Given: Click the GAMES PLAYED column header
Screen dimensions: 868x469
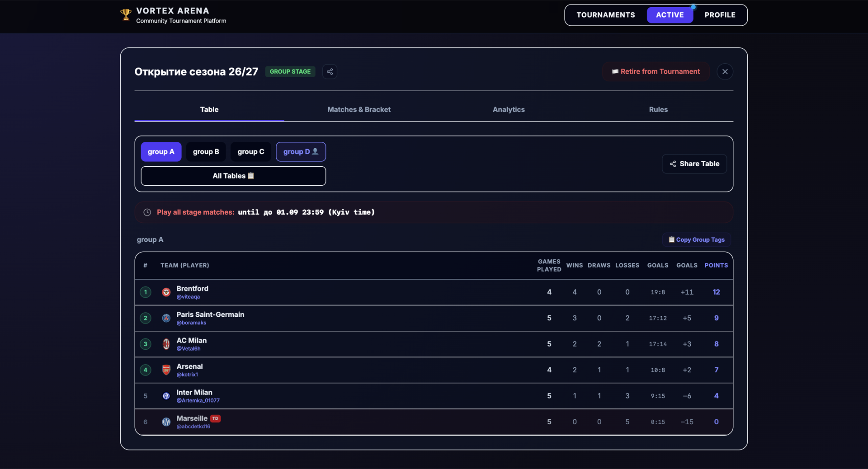Looking at the screenshot, I should point(549,266).
